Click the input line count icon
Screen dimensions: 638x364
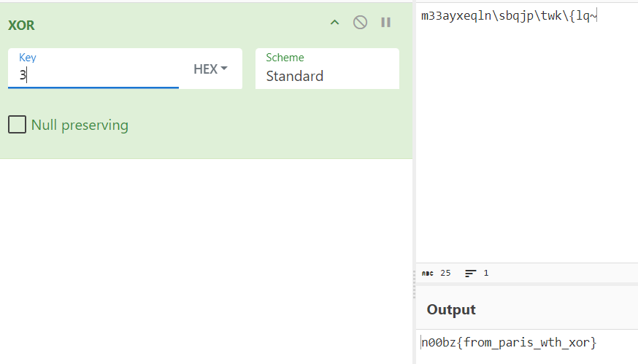coord(471,274)
